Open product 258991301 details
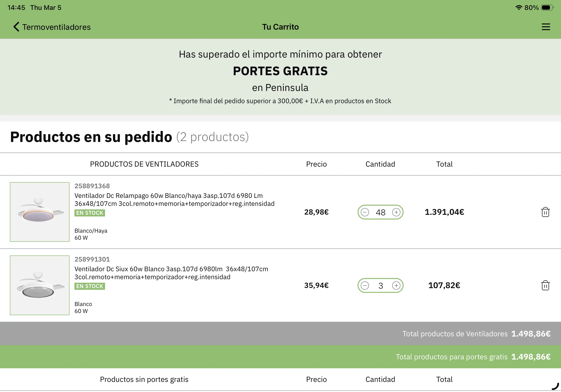The image size is (561, 392). [x=92, y=259]
